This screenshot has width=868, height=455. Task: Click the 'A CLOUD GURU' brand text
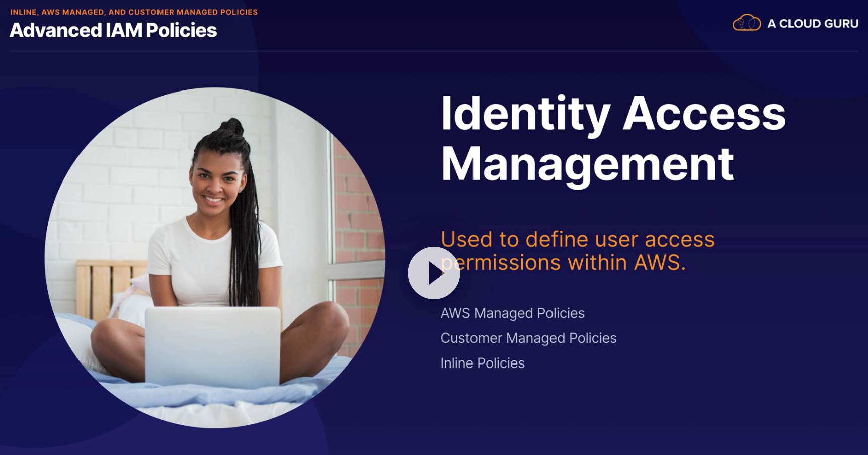pos(813,24)
